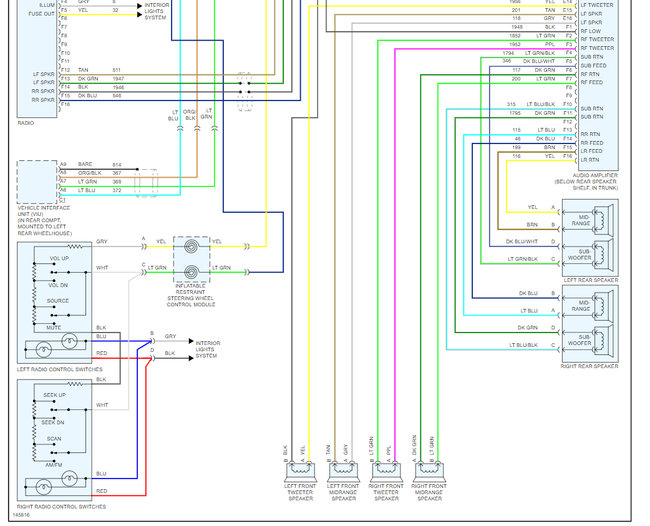Select wire circuit number 372
The image size is (650, 526).
pos(117,190)
